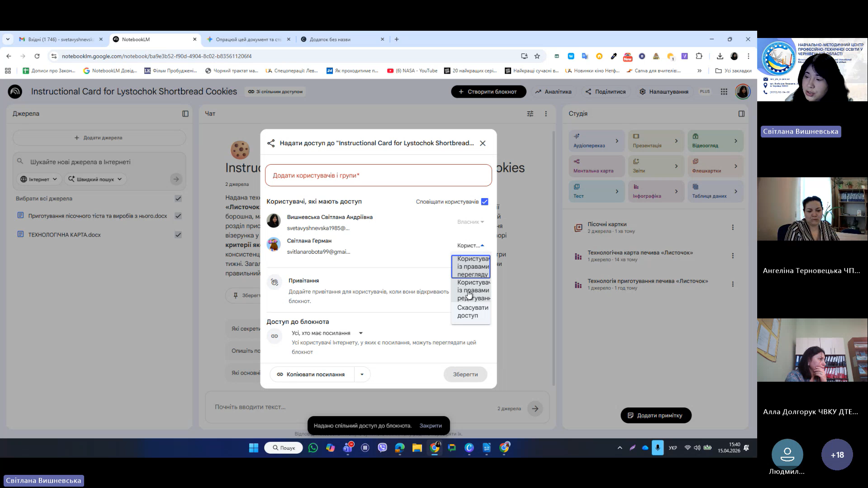Screen dimensions: 868x488
Task: Open Google apps grid icon
Action: pyautogui.click(x=724, y=92)
